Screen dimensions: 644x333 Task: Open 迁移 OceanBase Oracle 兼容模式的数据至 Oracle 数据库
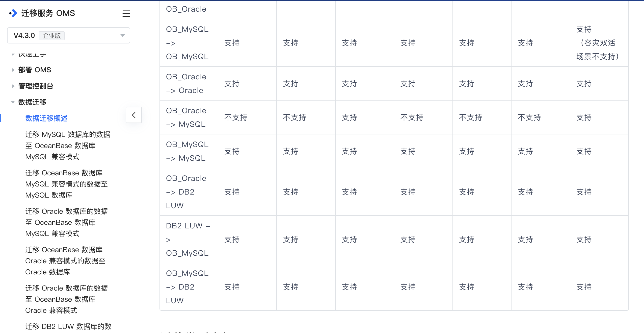point(65,261)
